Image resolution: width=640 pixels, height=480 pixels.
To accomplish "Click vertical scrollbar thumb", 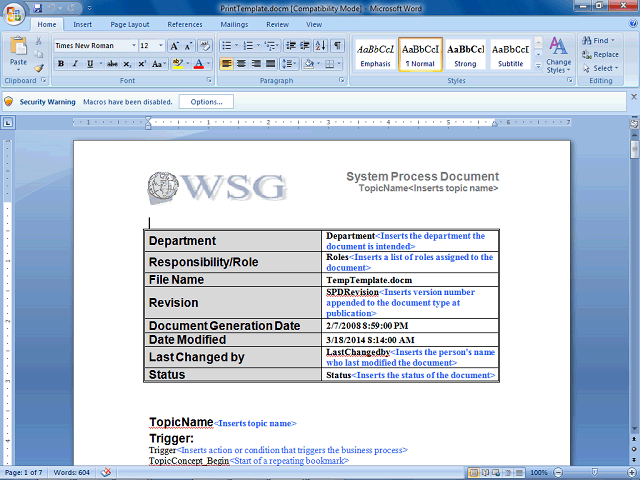I will click(x=634, y=149).
